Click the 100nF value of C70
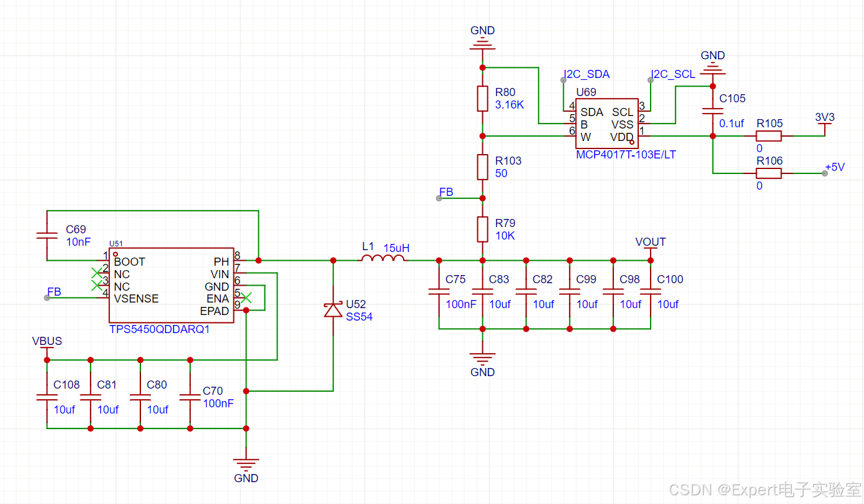 tap(218, 404)
